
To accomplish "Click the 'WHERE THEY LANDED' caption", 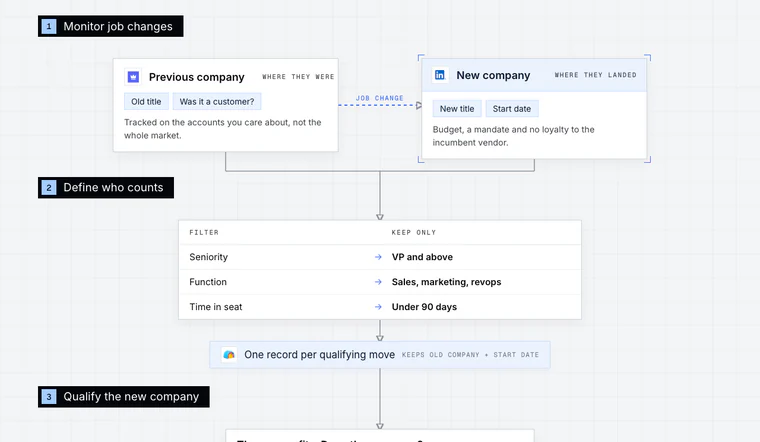I will 596,75.
